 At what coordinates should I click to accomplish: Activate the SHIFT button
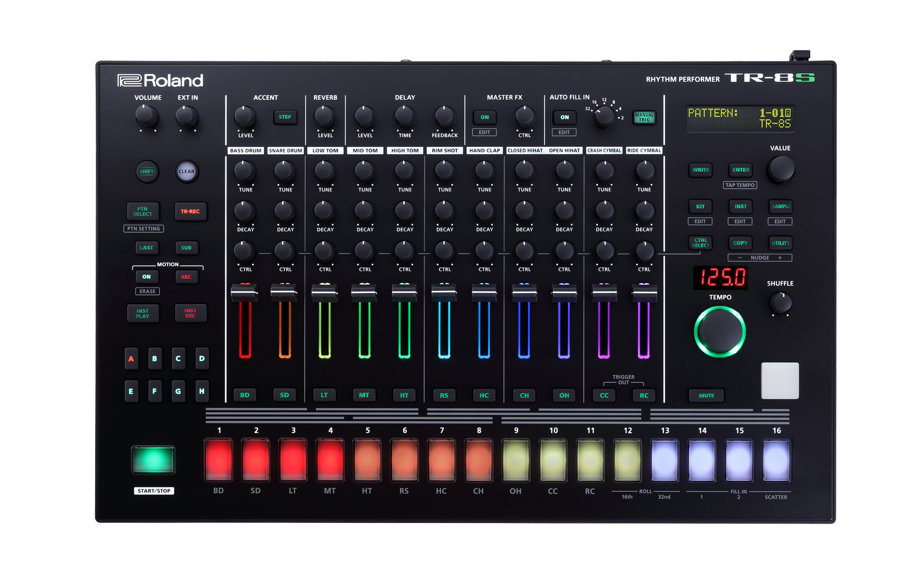click(x=146, y=172)
